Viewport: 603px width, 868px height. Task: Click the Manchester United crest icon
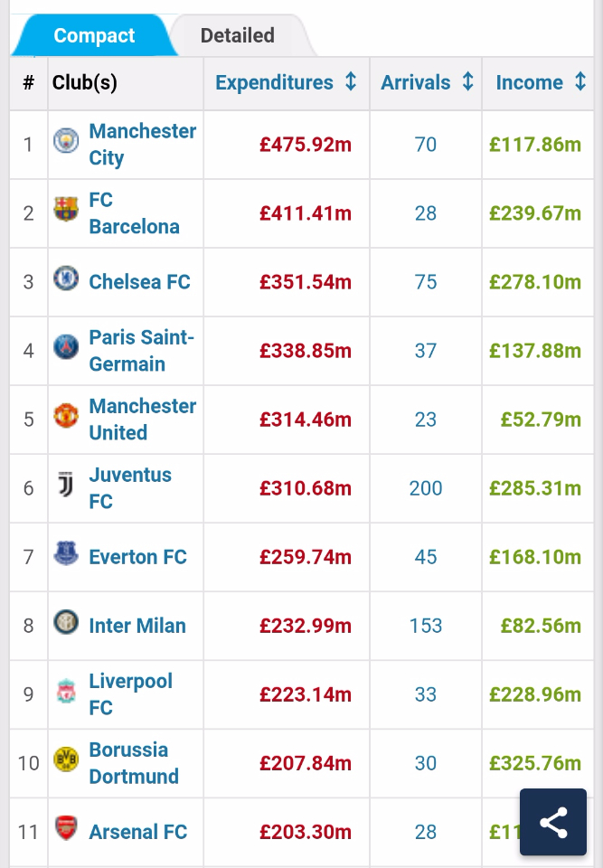[x=66, y=417]
